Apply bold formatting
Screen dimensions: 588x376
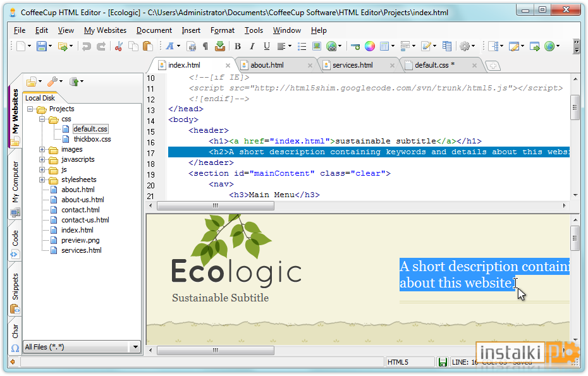(x=237, y=46)
